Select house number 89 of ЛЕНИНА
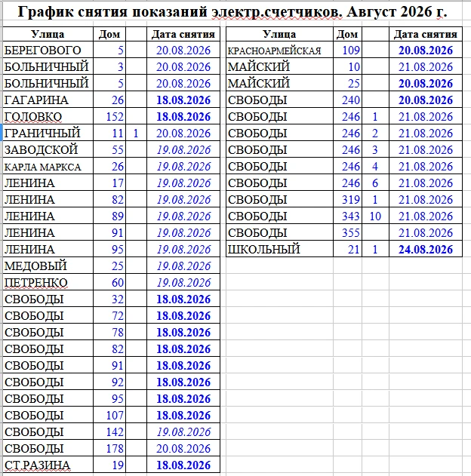 pos(109,217)
